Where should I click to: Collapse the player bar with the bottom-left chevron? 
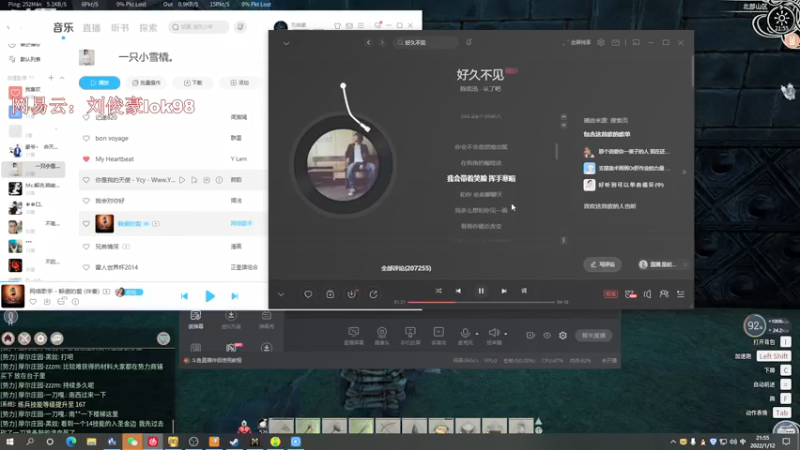281,294
